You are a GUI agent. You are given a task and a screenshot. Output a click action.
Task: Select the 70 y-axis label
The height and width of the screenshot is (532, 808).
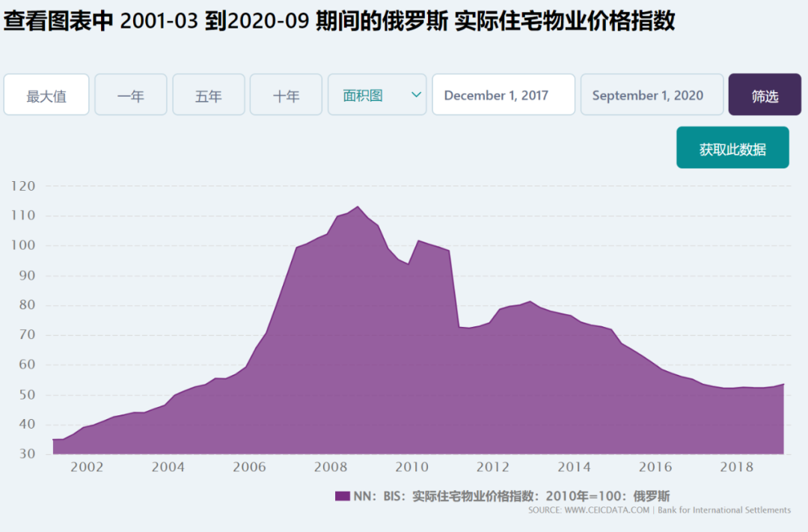pyautogui.click(x=28, y=335)
